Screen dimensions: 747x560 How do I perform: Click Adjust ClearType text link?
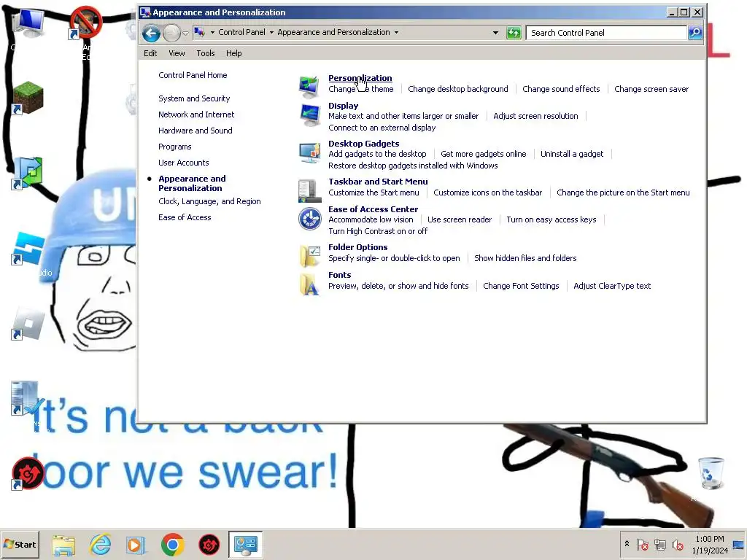(612, 286)
